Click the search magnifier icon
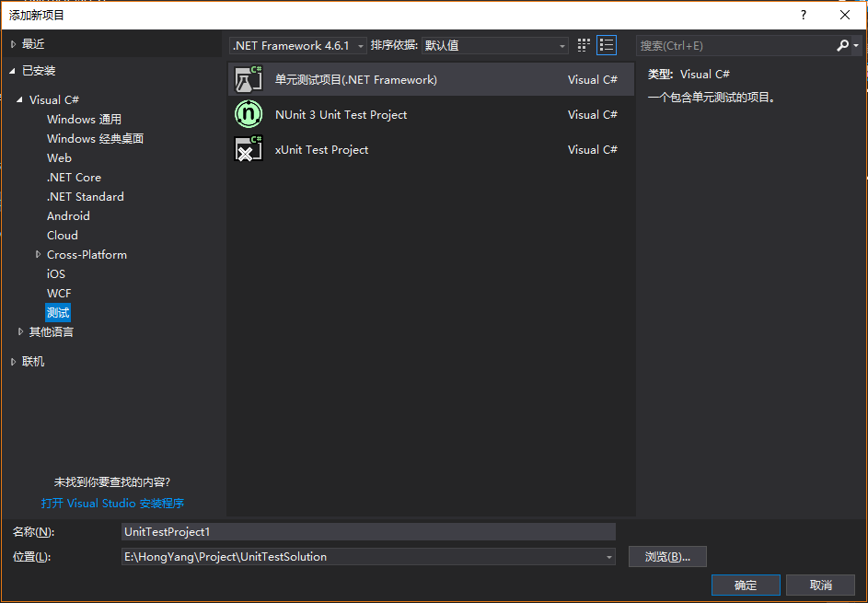868x603 pixels. [842, 45]
